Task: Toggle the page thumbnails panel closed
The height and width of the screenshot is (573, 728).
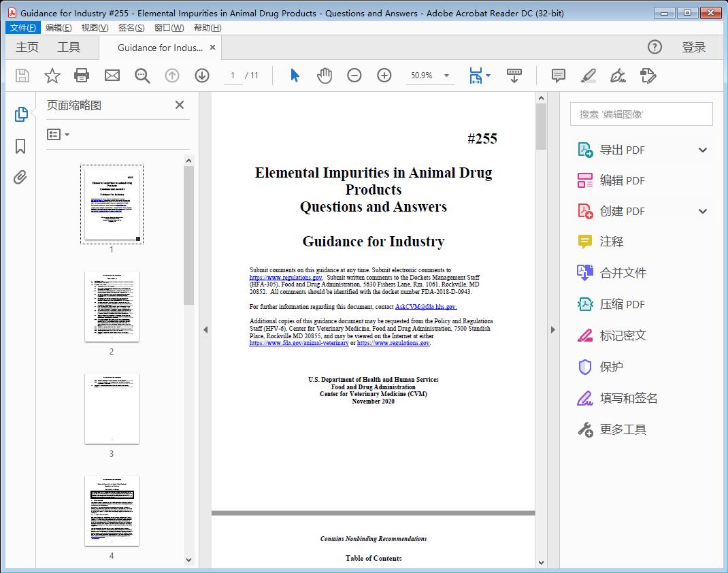Action: pyautogui.click(x=179, y=105)
